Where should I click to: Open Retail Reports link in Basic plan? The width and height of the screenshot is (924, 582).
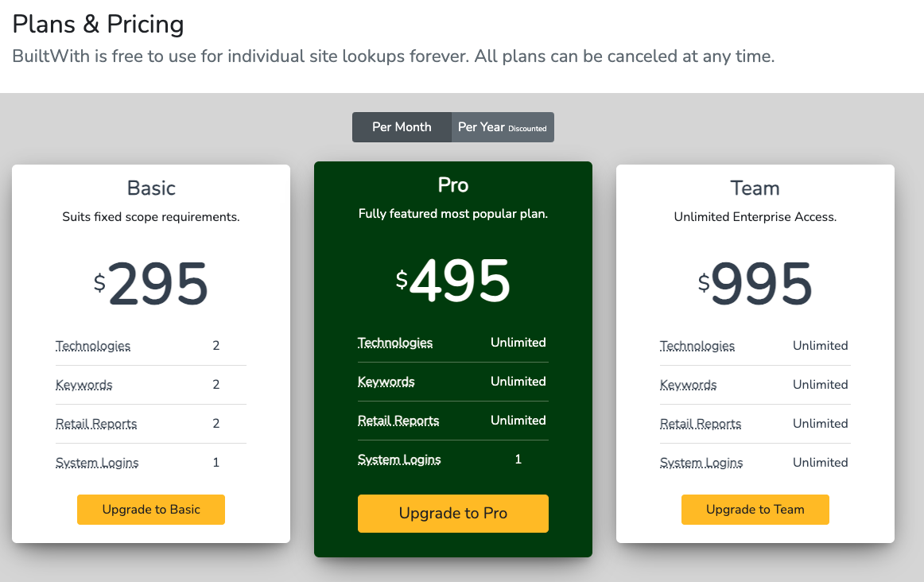(x=96, y=424)
